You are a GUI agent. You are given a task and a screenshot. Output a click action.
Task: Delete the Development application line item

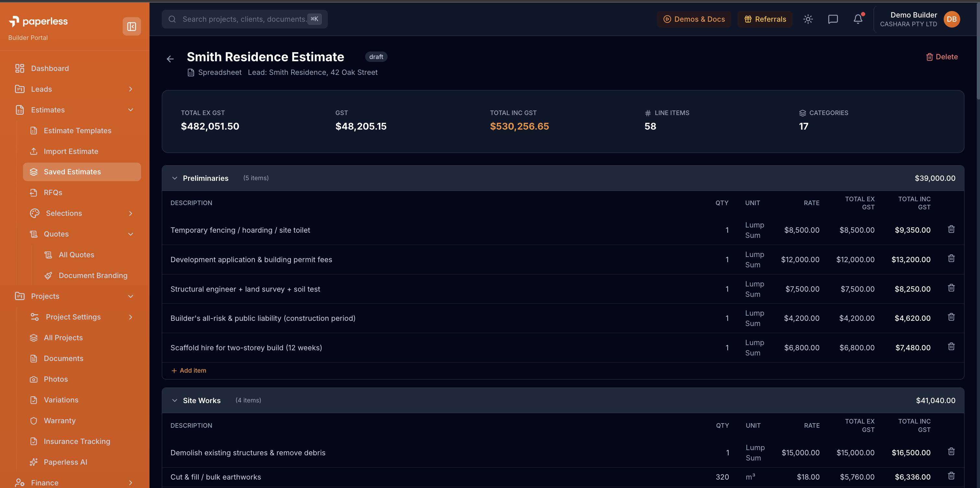click(x=951, y=259)
